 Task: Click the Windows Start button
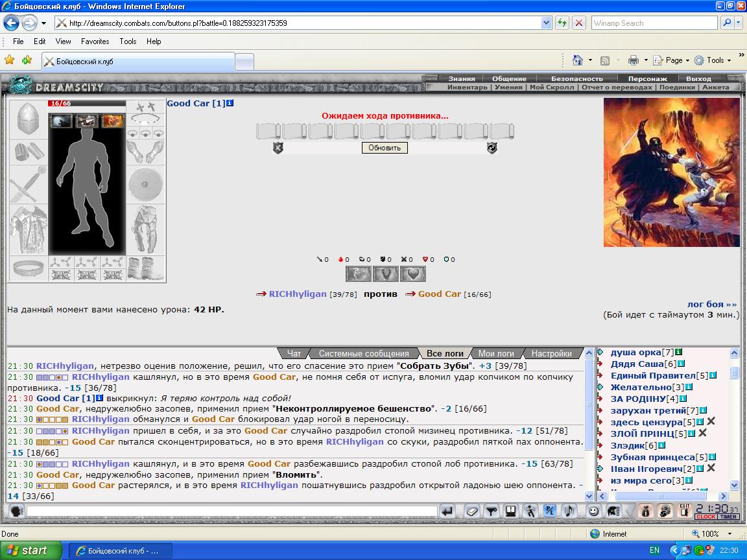(31, 550)
